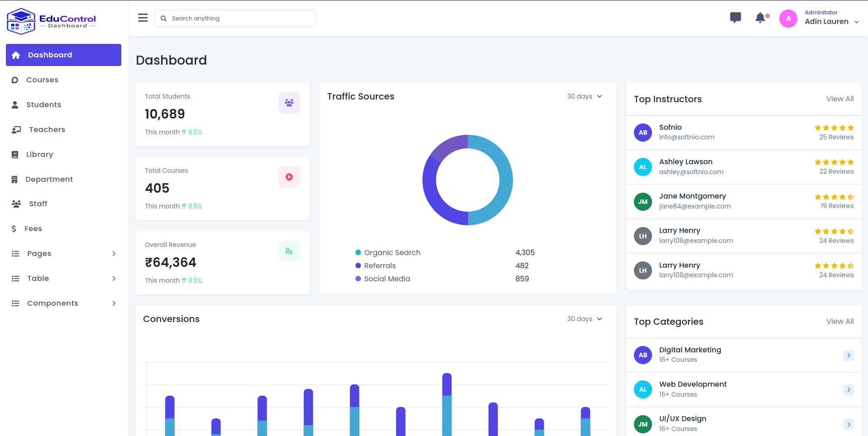Screen dimensions: 868x436
Task: Click in the Search anything field
Action: pos(235,19)
